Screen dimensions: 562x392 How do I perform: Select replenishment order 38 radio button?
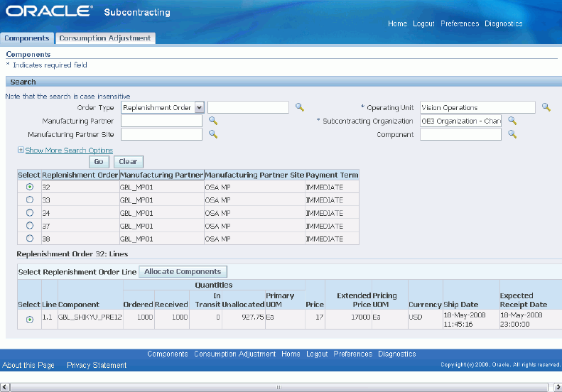click(30, 239)
